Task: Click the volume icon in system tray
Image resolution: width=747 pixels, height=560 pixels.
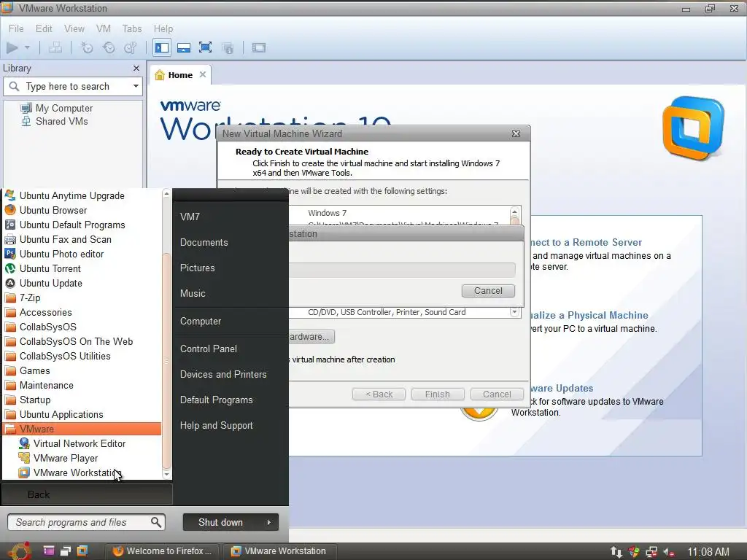Action: [x=668, y=552]
